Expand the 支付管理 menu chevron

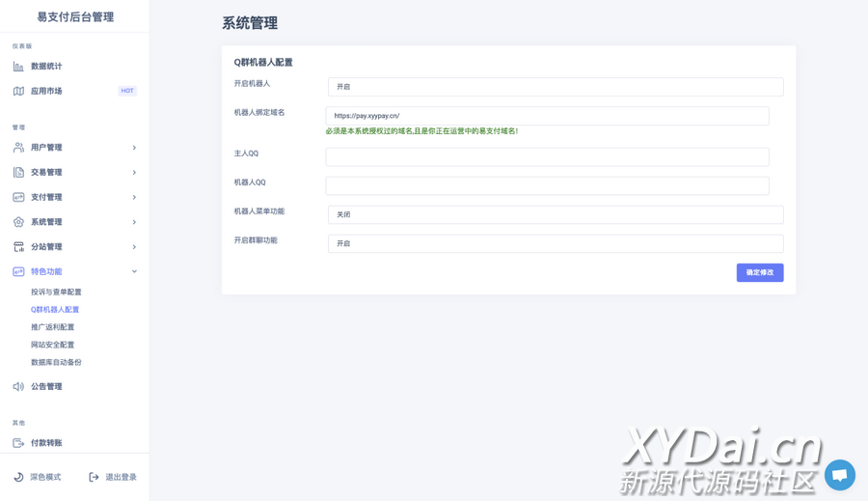(x=134, y=197)
